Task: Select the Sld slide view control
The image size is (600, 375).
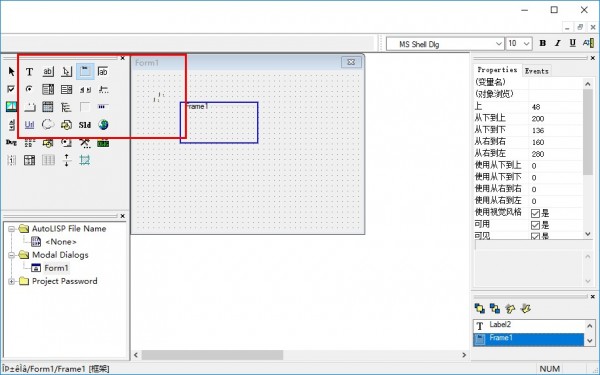Action: 85,125
